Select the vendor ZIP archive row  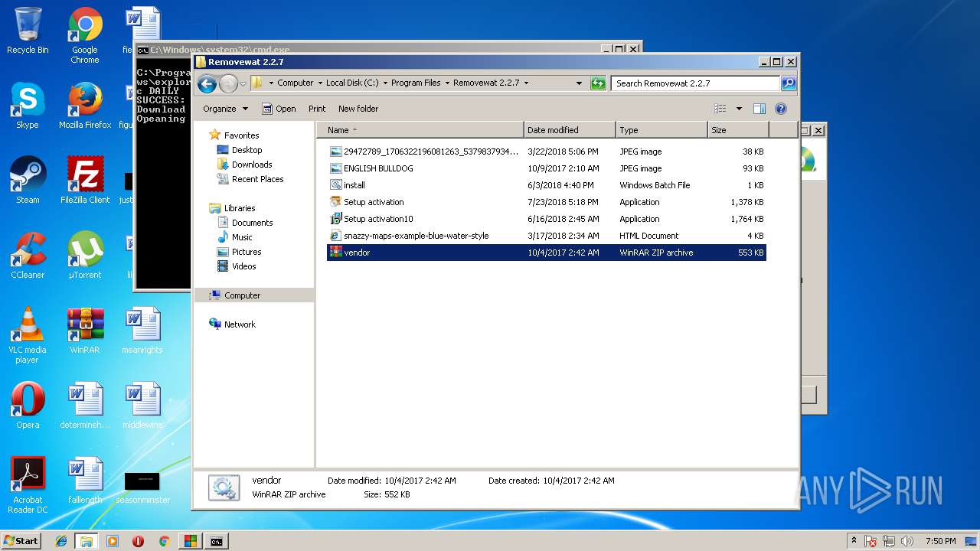point(547,253)
